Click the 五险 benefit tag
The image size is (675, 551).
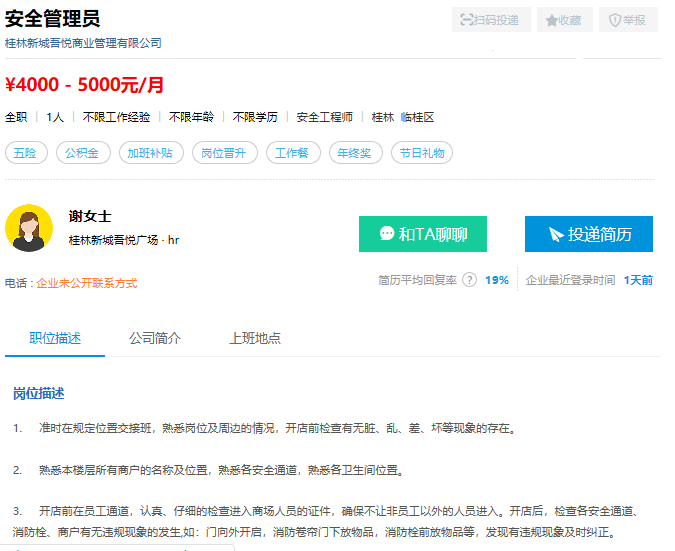click(x=26, y=153)
